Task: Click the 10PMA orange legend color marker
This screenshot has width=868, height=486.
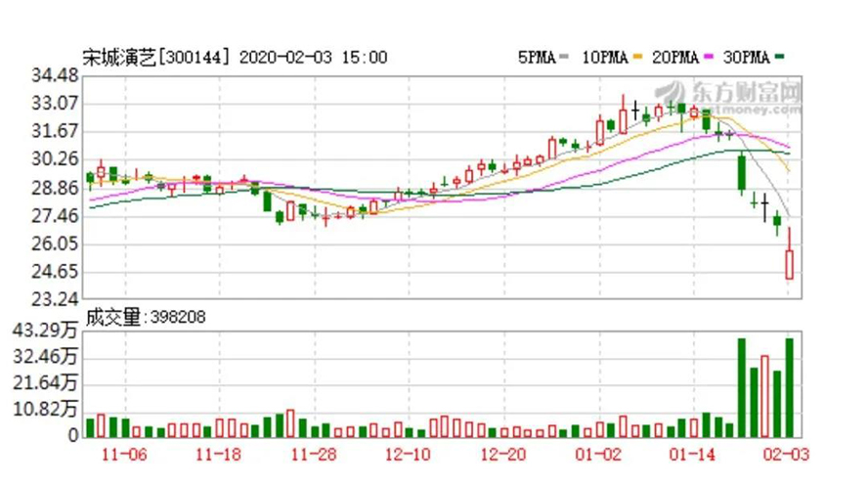Action: [x=637, y=56]
